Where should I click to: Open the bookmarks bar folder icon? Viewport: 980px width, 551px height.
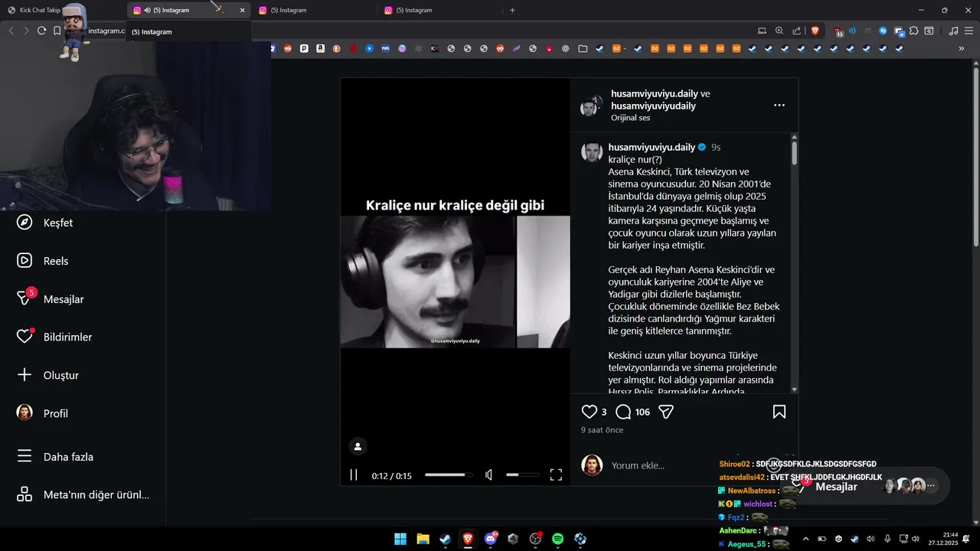583,48
